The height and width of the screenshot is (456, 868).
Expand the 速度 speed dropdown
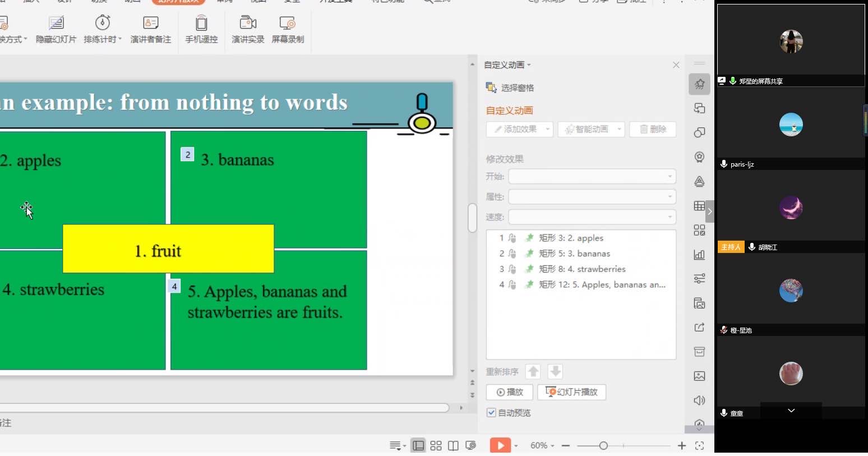592,217
